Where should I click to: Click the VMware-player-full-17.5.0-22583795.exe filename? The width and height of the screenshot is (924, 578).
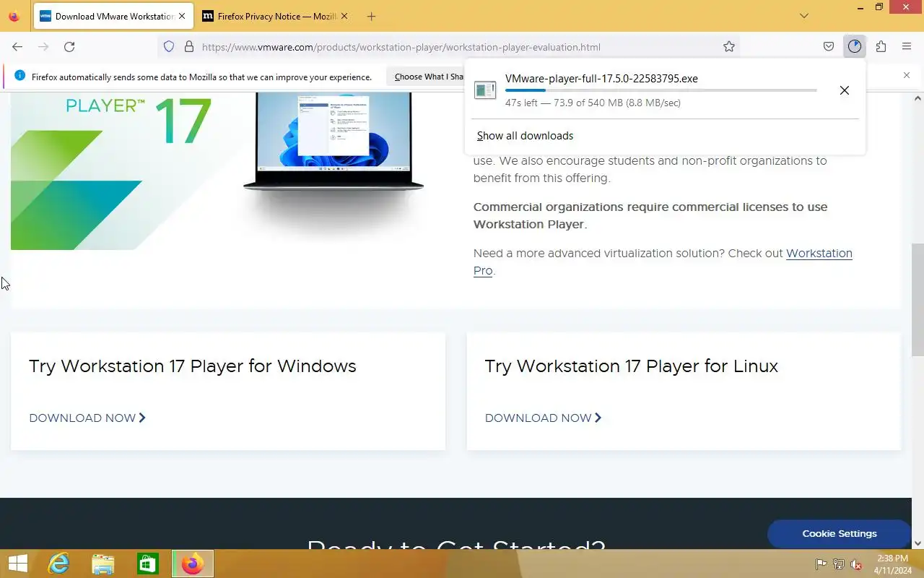click(x=601, y=79)
